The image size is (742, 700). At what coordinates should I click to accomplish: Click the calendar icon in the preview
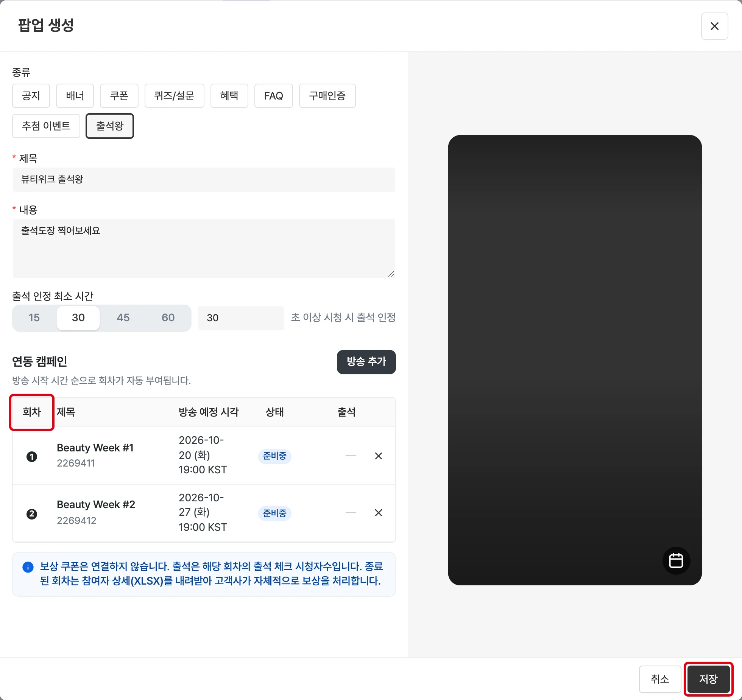point(676,560)
